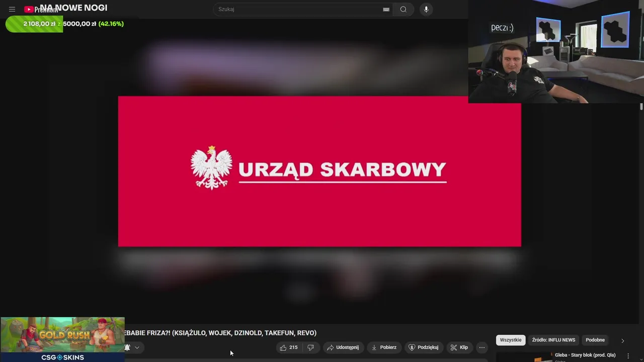Click the Gold Rush advertisement banner
Image resolution: width=644 pixels, height=362 pixels.
point(62,335)
